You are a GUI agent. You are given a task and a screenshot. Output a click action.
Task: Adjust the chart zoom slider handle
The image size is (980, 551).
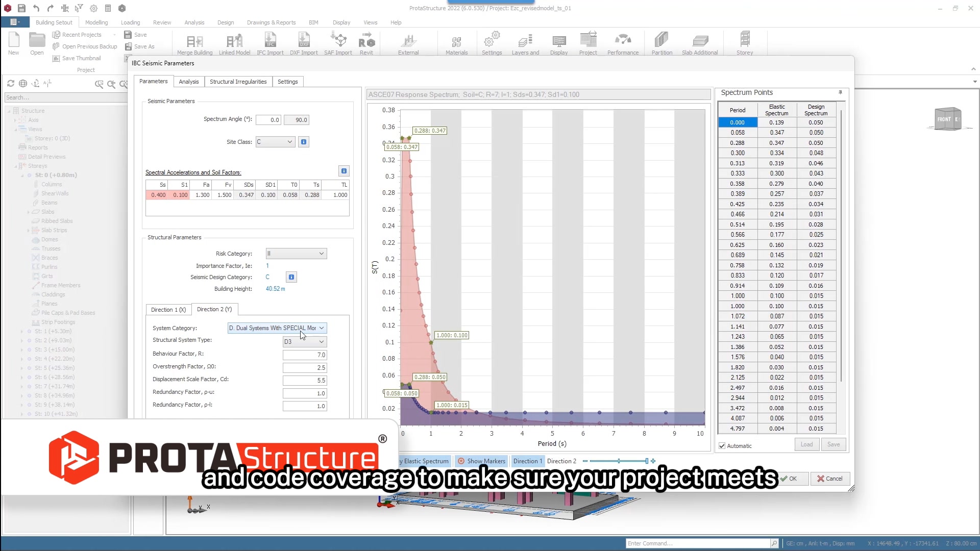(x=647, y=461)
